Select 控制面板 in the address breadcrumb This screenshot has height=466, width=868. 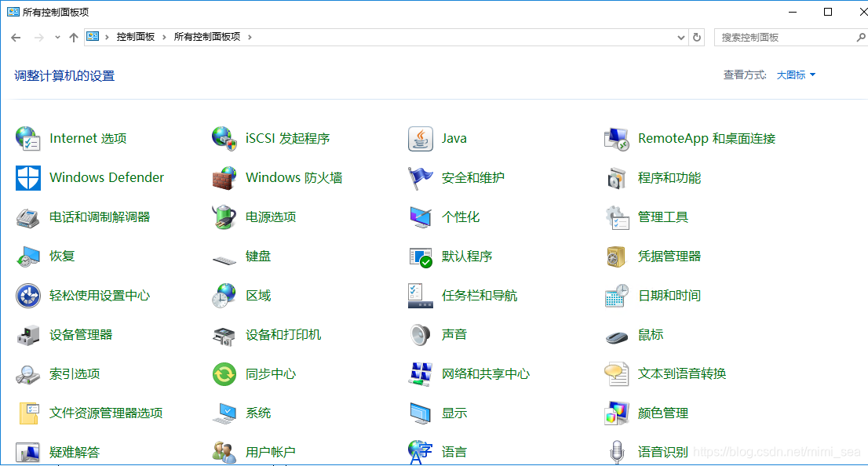point(136,37)
